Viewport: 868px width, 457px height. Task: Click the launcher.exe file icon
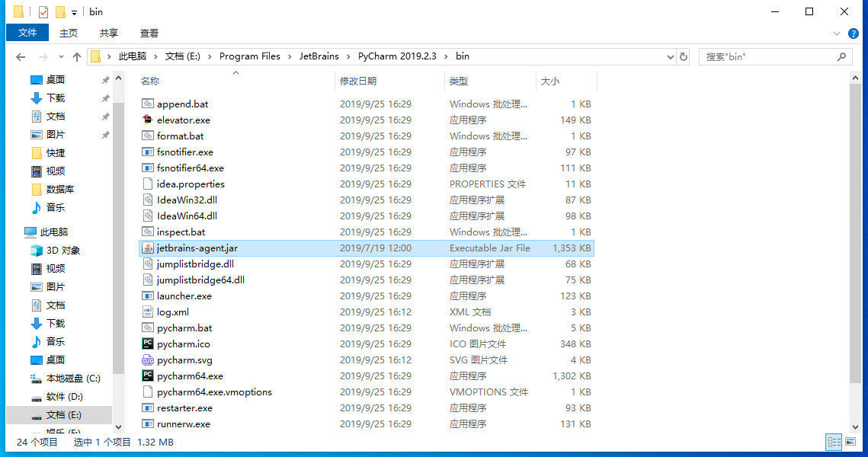[x=147, y=296]
